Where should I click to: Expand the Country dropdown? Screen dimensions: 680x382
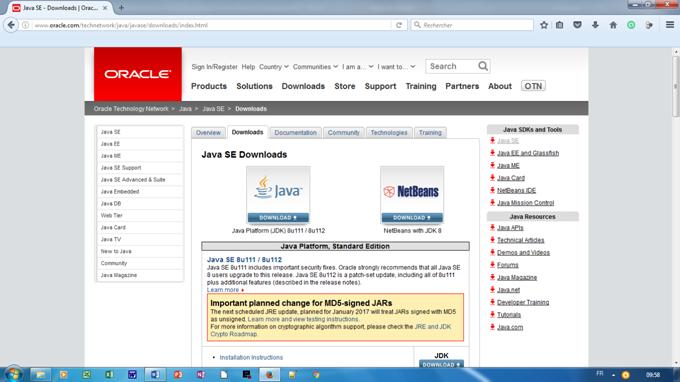pos(274,67)
